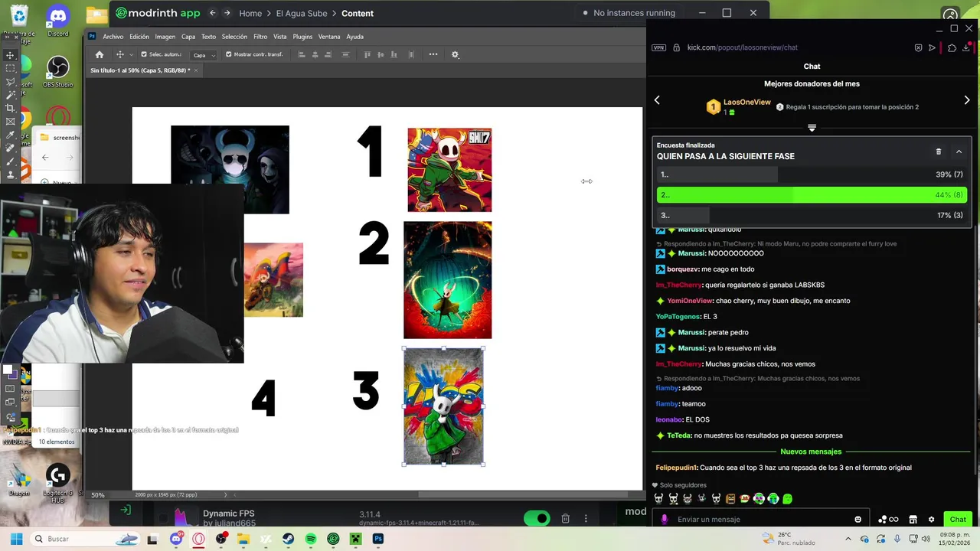Click the Windows Start button

pos(16,539)
